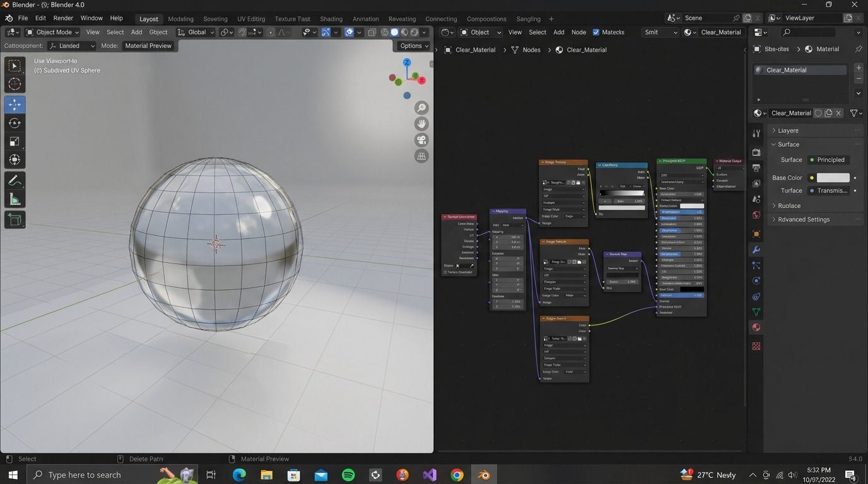Toggle the Matecks checkbox in node editor
The width and height of the screenshot is (868, 484).
pyautogui.click(x=595, y=32)
